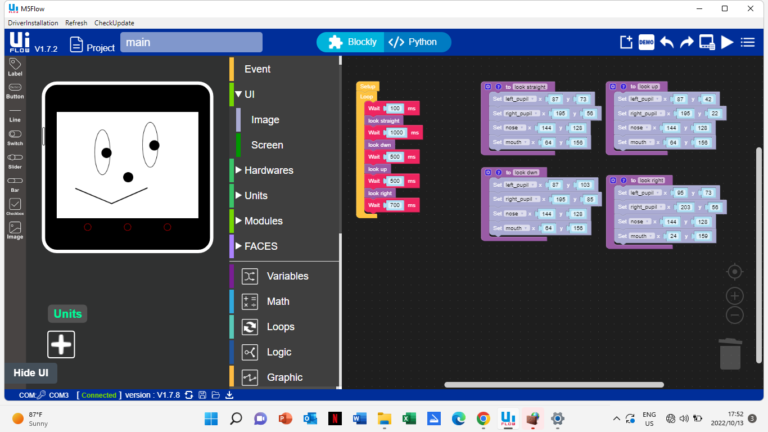Add a unit with the plus button
This screenshot has height=432, width=768.
pyautogui.click(x=61, y=344)
